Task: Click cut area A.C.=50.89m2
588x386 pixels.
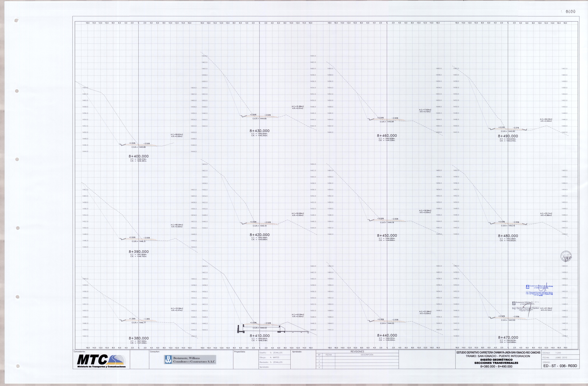Action: [298, 213]
